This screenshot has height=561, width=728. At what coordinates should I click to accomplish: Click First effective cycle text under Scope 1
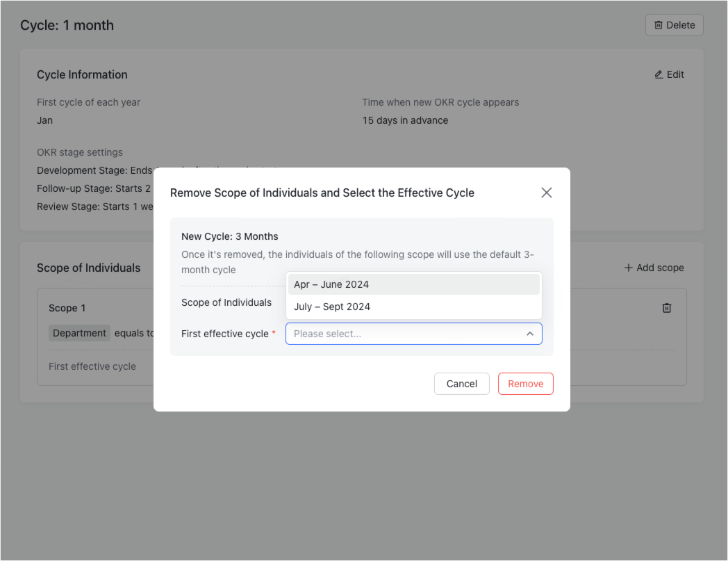[92, 367]
